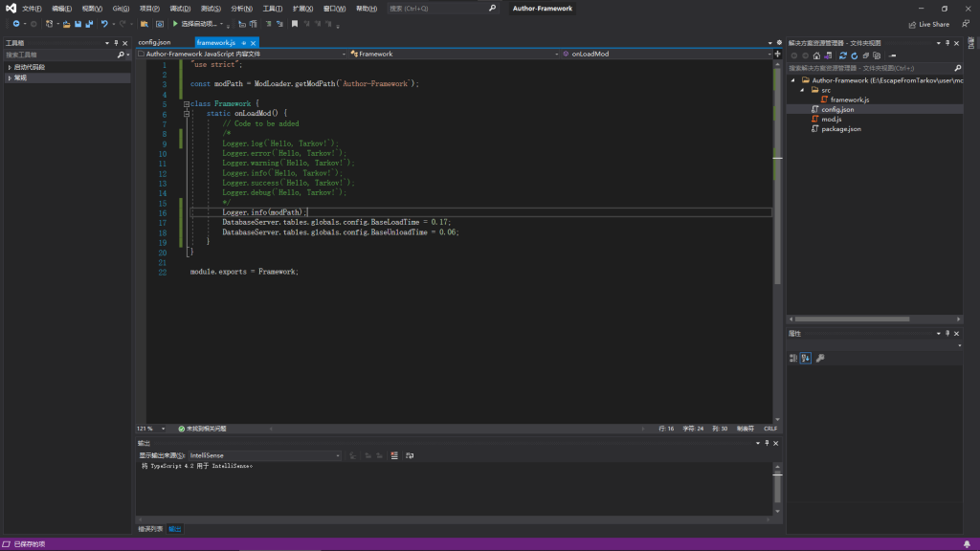Click the Alphabetical sort icon in Properties
This screenshot has height=551, width=980.
pos(806,358)
